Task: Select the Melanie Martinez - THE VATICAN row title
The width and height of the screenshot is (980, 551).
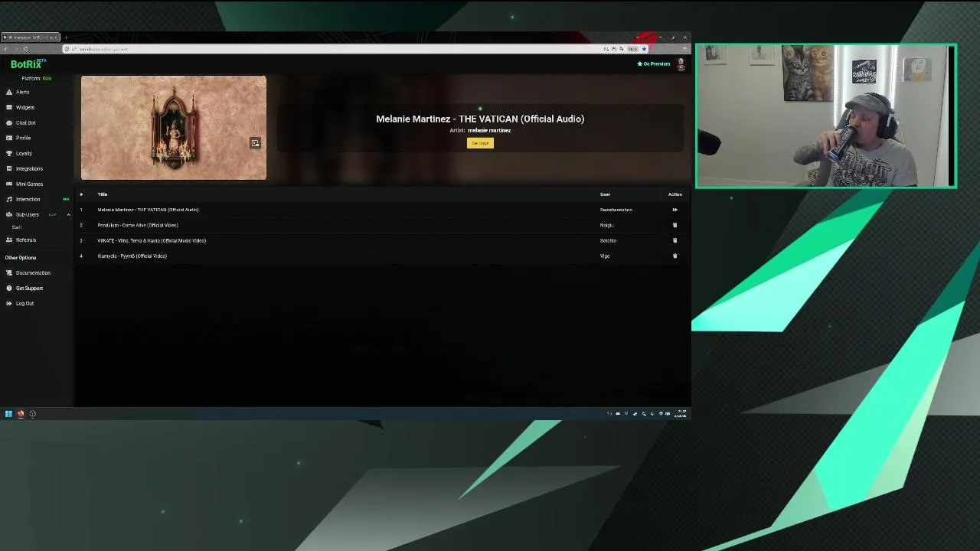Action: (x=148, y=210)
